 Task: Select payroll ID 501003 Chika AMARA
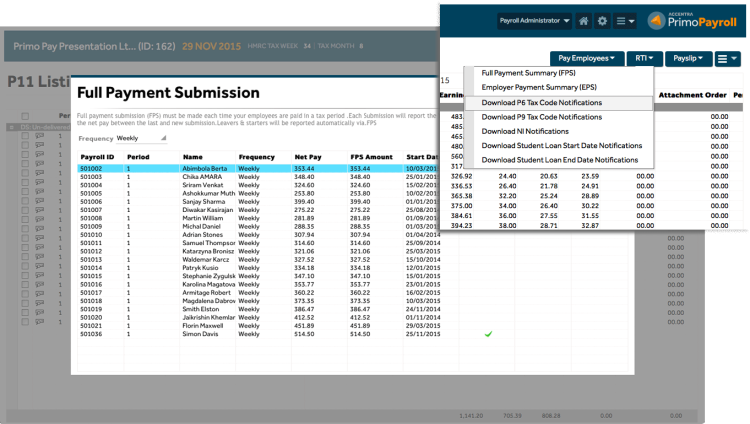pyautogui.click(x=257, y=177)
